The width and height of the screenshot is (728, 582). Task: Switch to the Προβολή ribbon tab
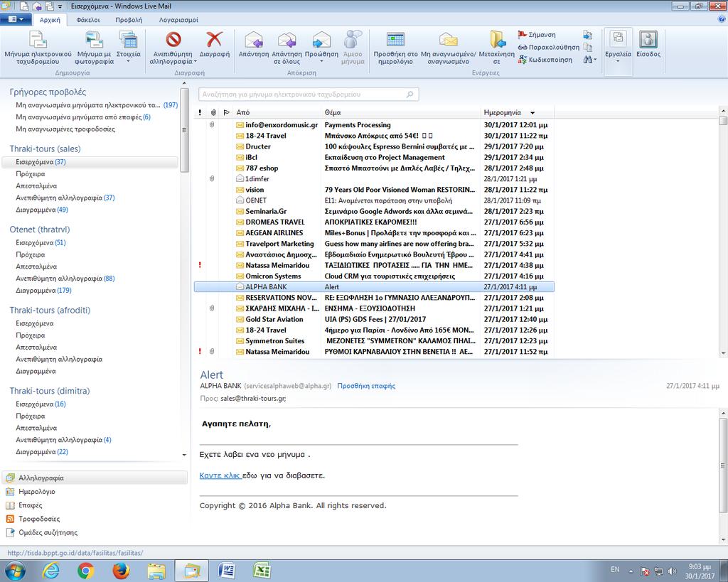pos(129,20)
